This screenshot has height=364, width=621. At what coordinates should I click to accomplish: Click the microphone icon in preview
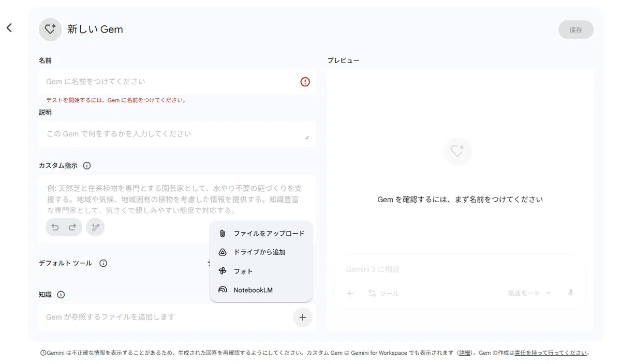coord(571,293)
